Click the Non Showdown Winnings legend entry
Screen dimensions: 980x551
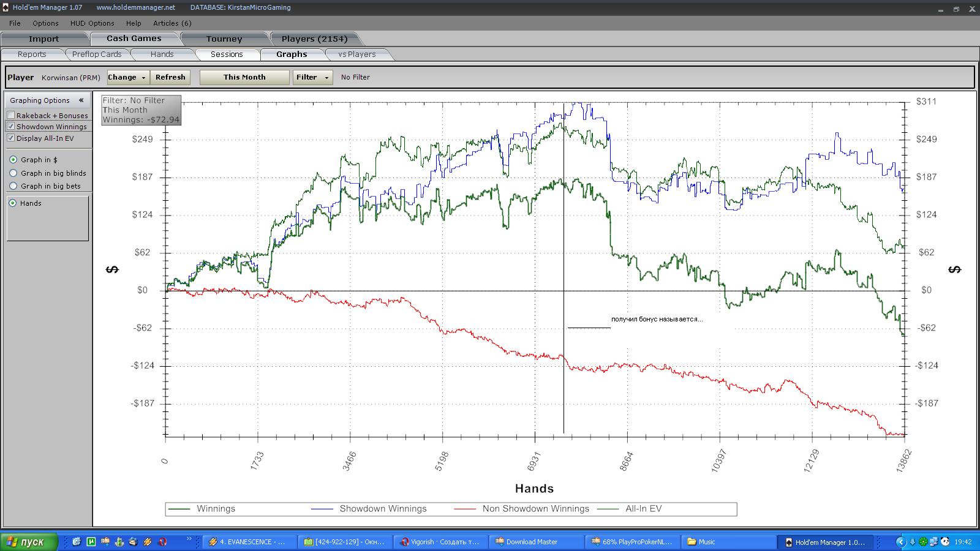point(535,509)
